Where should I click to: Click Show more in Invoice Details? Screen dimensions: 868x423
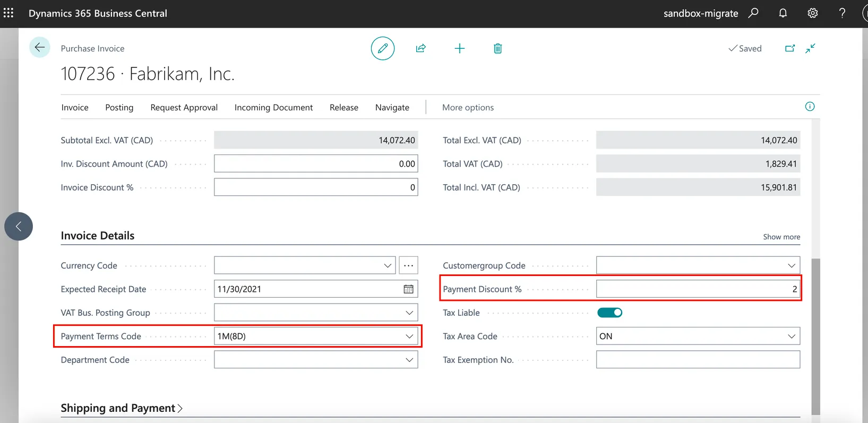point(781,237)
